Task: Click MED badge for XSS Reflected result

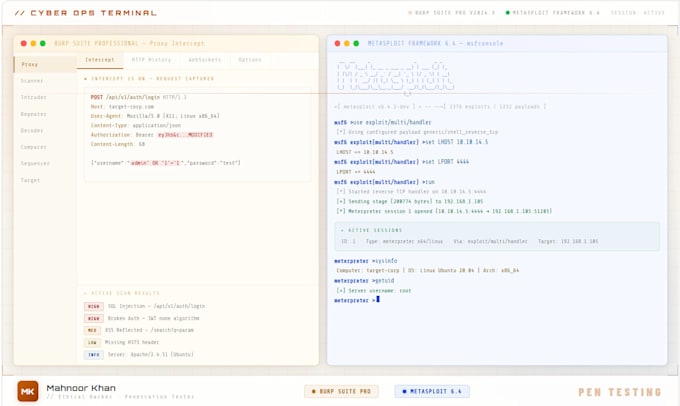Action: point(92,331)
